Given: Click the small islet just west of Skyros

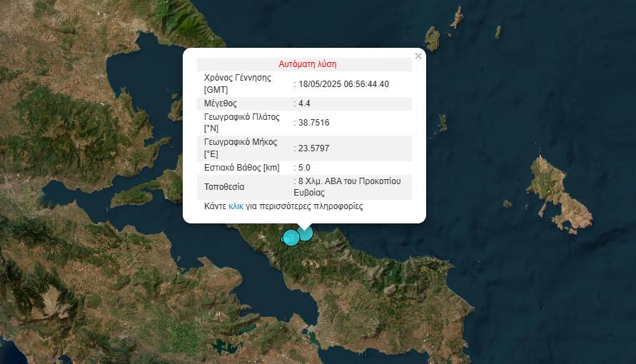Looking at the screenshot, I should click(507, 203).
